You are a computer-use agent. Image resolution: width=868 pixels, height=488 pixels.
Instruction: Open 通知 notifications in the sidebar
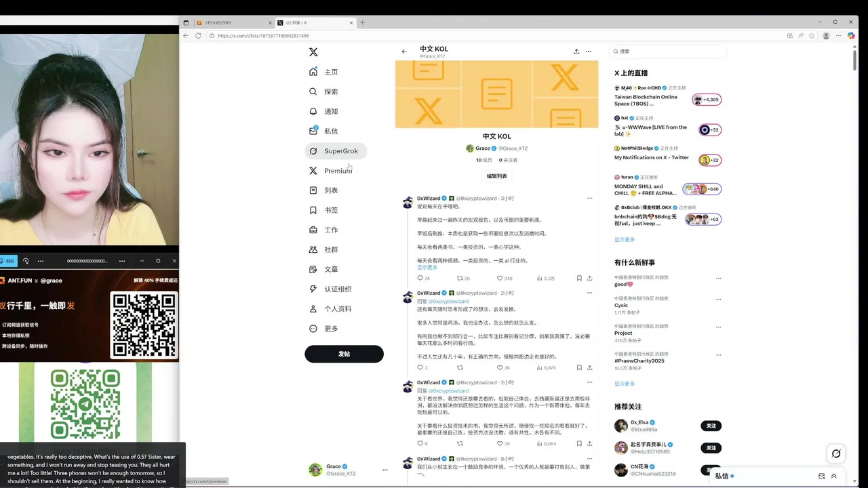323,111
